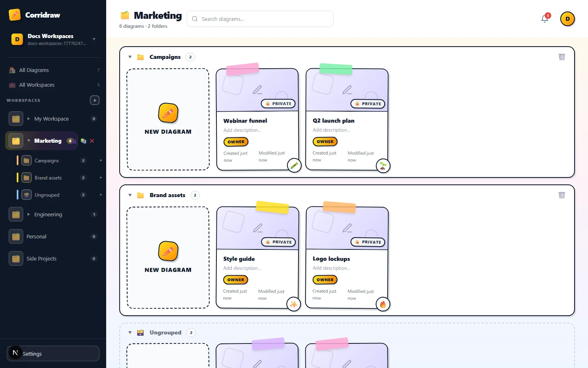Expand Ungrouped arrow in sidebar
This screenshot has height=368, width=588.
(101, 195)
